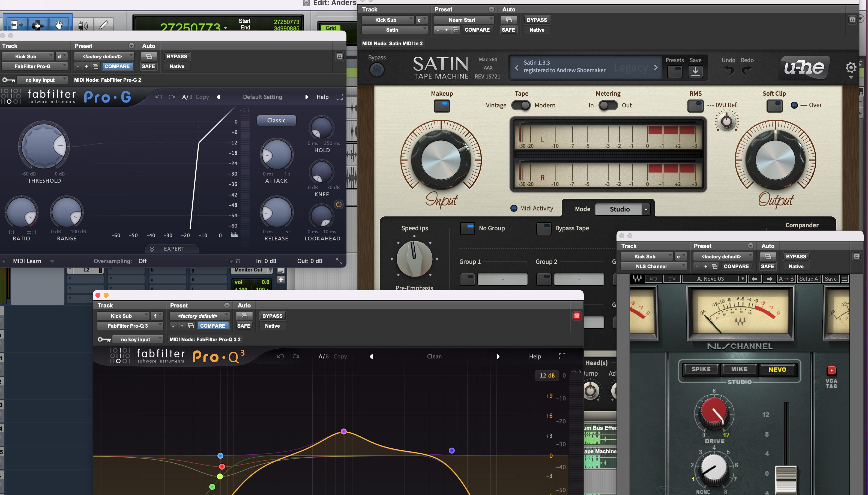Click the Pro-G undo arrow icon

(x=158, y=97)
